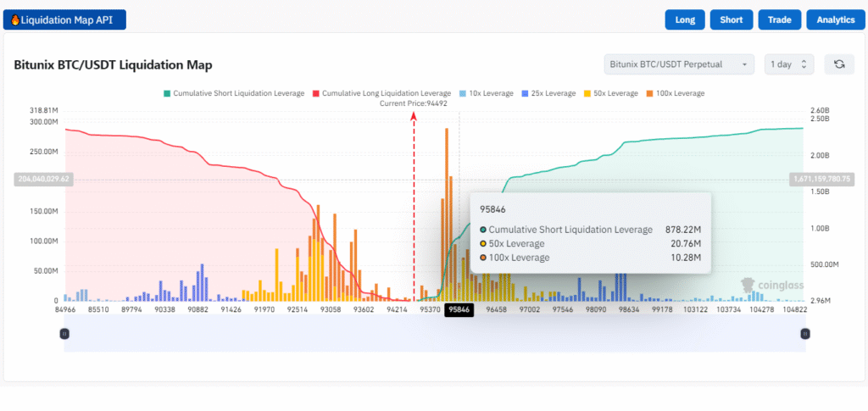Viewport: 868px width, 411px height.
Task: Toggle the 100x Leverage legend item
Action: tap(676, 93)
